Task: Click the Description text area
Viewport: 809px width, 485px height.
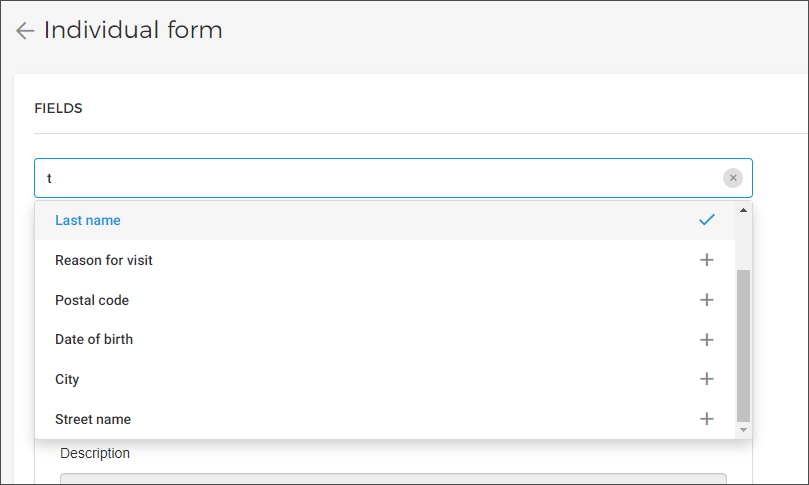Action: (x=393, y=479)
